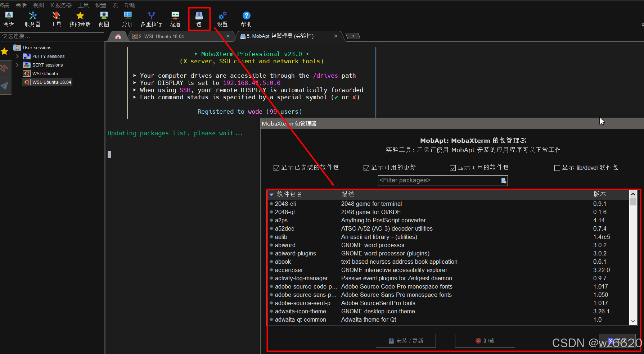This screenshot has height=354, width=644.
Task: Click the favorites star in left sidebar
Action: [5, 51]
